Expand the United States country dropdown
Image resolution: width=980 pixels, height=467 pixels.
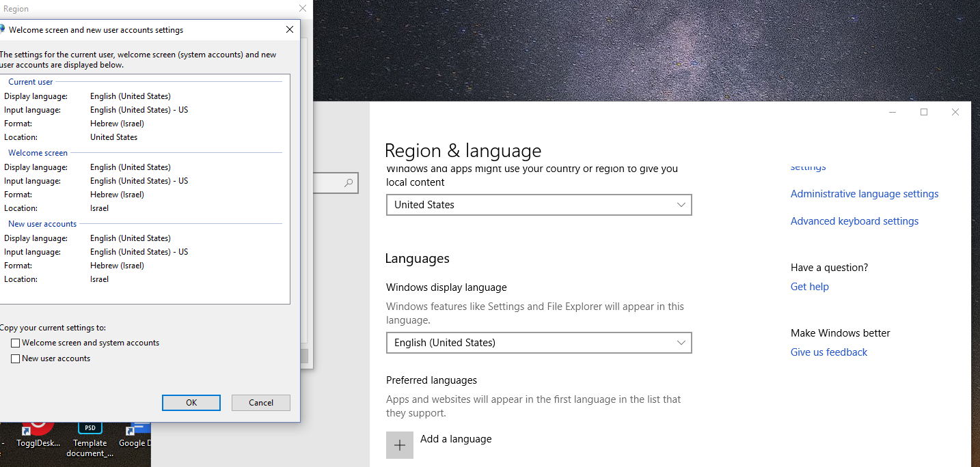pyautogui.click(x=539, y=205)
